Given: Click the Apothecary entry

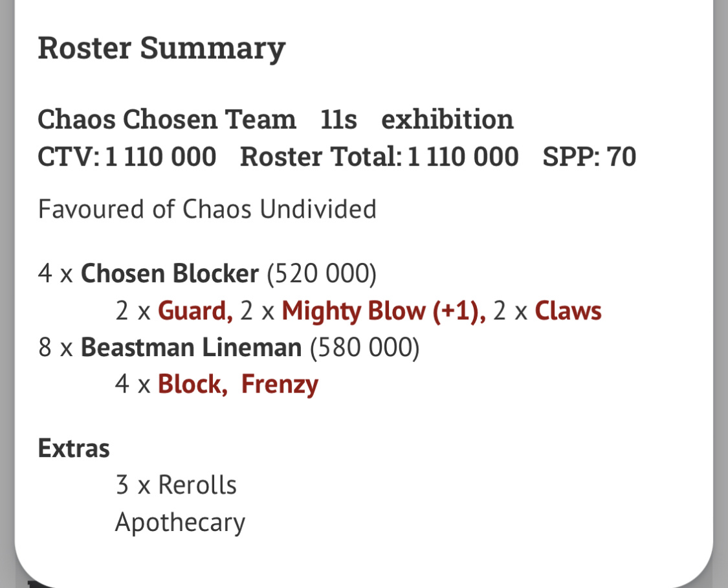Looking at the screenshot, I should point(180,522).
